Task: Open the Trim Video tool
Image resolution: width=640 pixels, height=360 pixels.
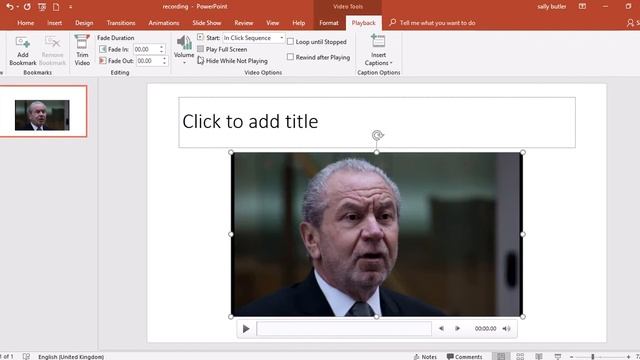Action: click(x=82, y=50)
